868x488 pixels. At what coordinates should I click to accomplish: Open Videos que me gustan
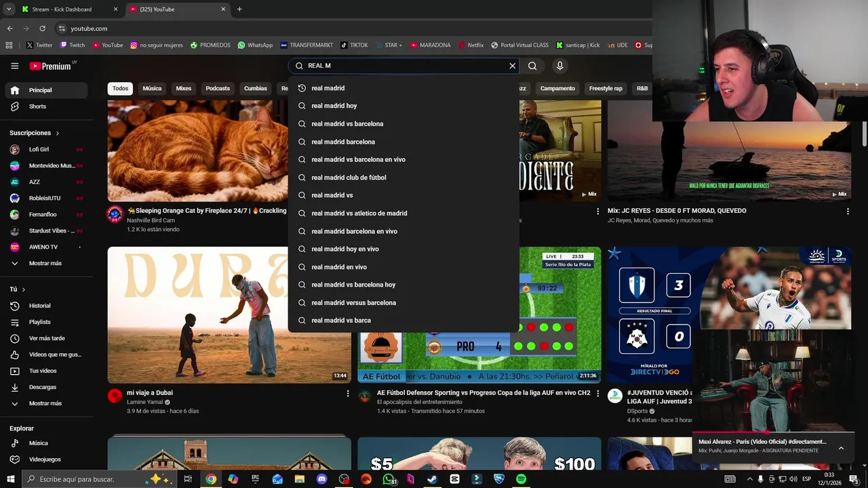46,354
